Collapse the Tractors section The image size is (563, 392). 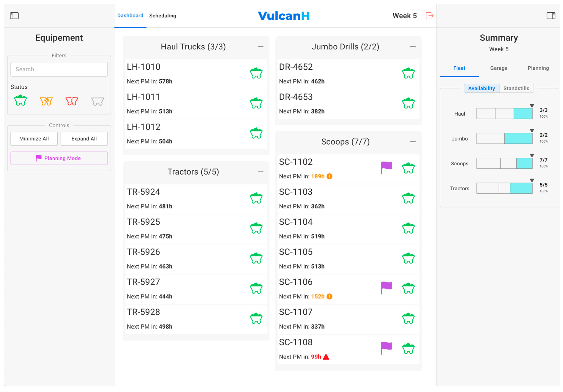pos(260,172)
